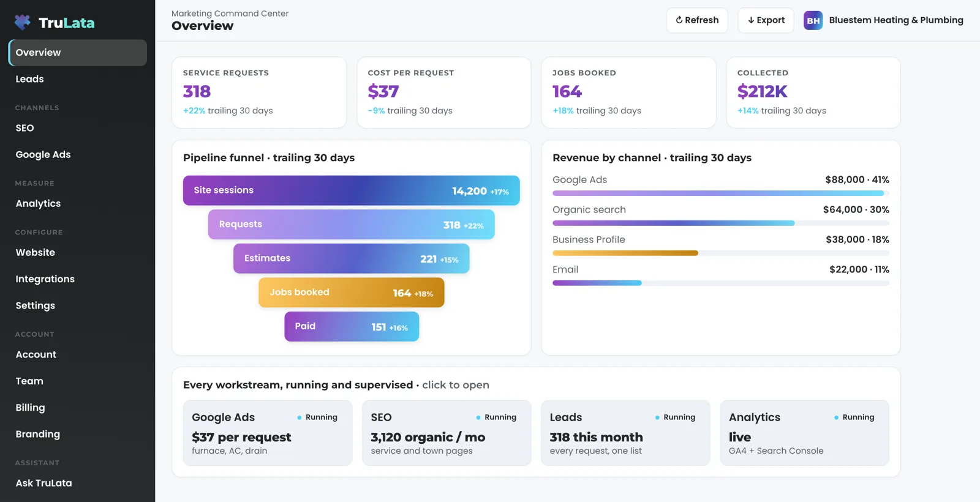Click '−9% trailing 30 days' text
980x502 pixels.
410,111
